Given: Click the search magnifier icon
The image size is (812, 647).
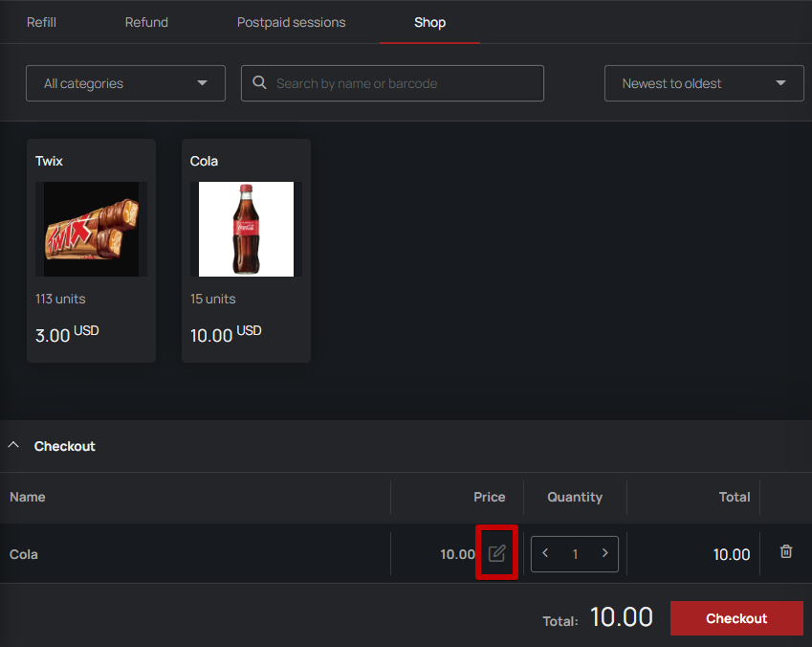Looking at the screenshot, I should point(259,82).
